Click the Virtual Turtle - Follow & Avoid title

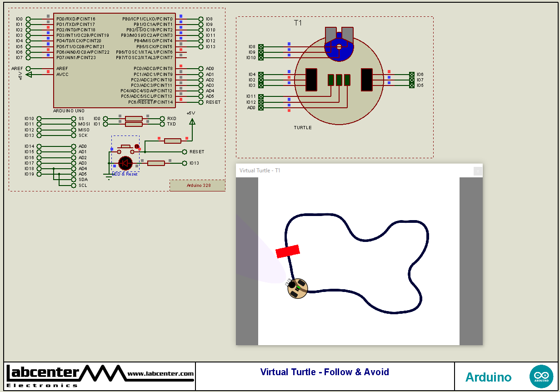click(325, 372)
